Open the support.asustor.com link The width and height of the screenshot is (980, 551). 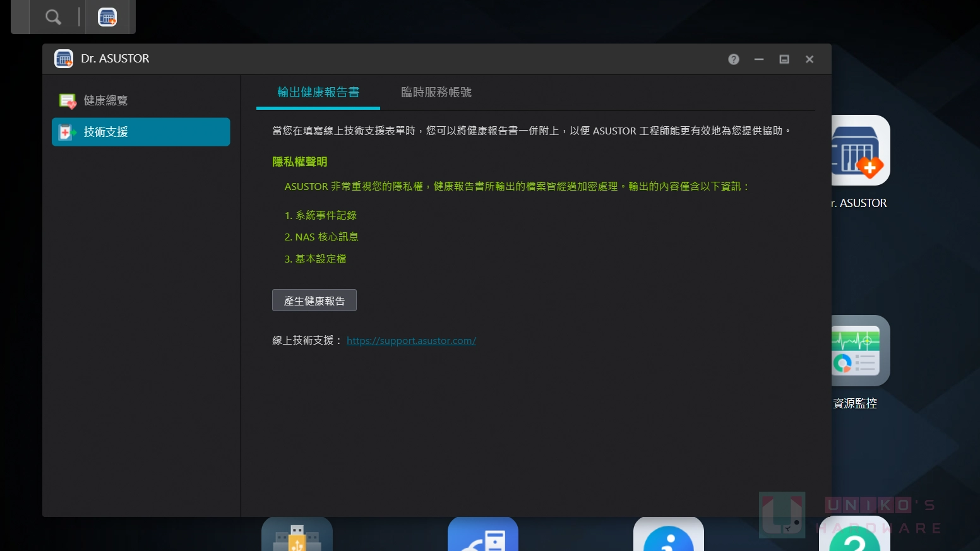(411, 341)
